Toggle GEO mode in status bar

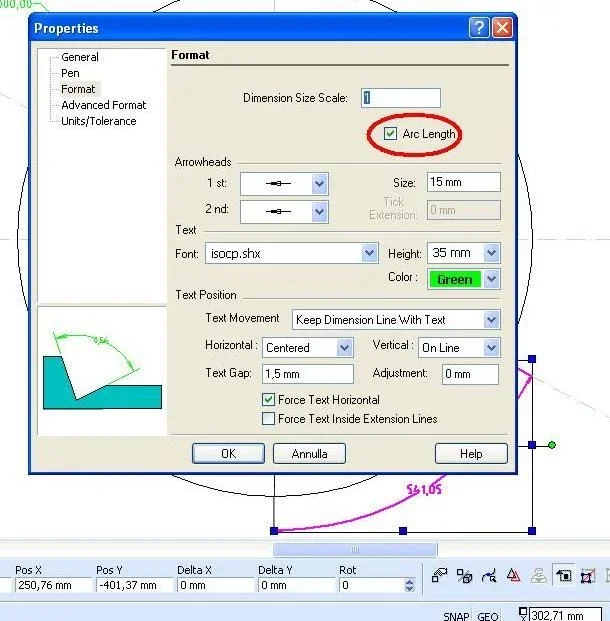[x=488, y=616]
